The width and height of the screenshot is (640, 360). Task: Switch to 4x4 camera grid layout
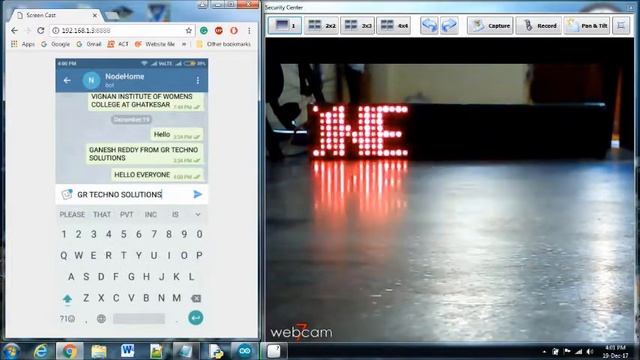pyautogui.click(x=393, y=25)
